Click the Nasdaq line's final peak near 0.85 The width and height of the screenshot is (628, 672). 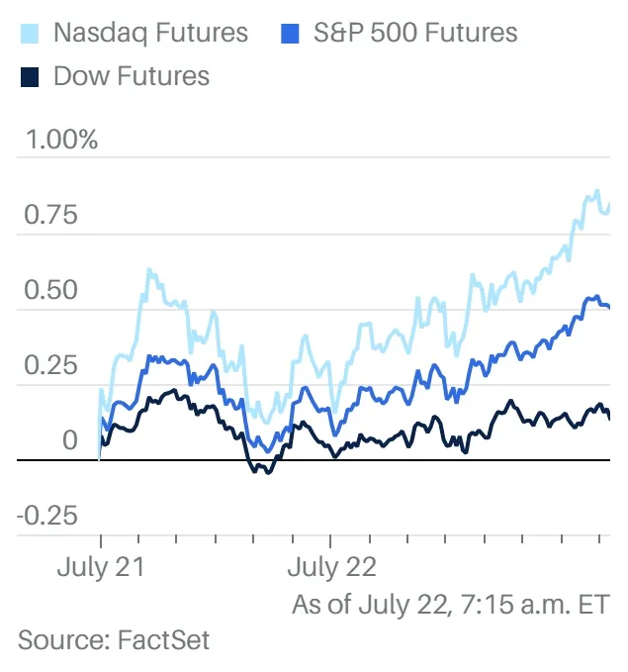597,191
